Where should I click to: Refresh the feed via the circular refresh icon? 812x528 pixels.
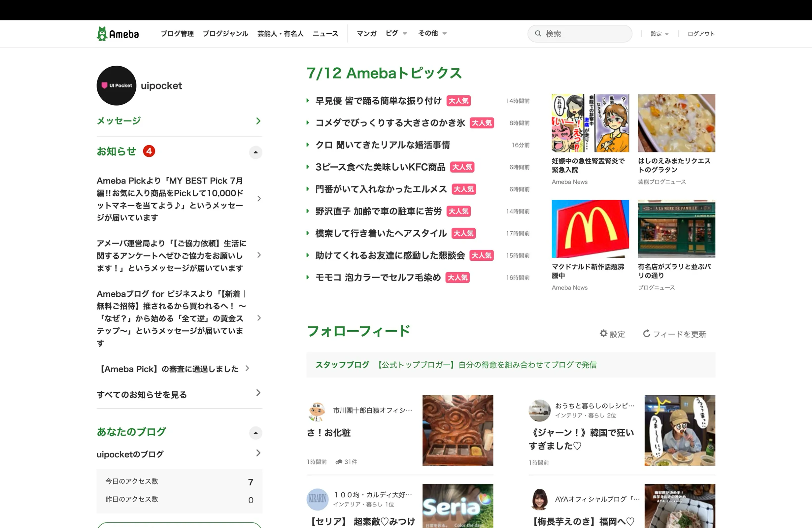[647, 334]
